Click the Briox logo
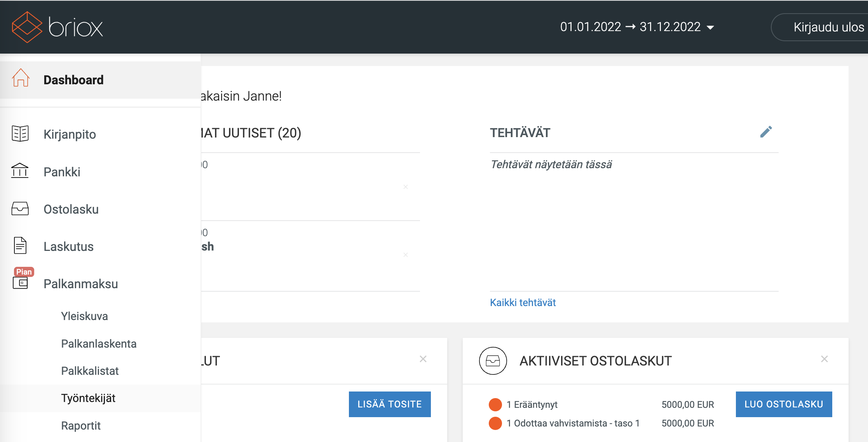Screen dimensions: 868x442 point(58,27)
